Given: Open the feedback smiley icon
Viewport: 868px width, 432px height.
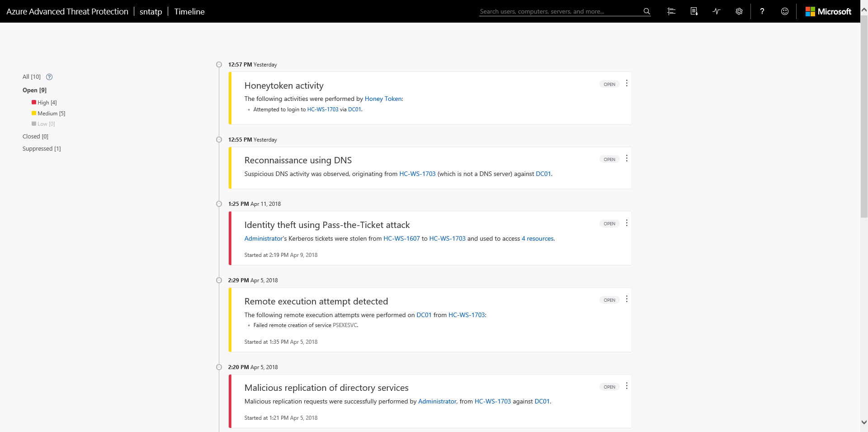Looking at the screenshot, I should pyautogui.click(x=785, y=11).
